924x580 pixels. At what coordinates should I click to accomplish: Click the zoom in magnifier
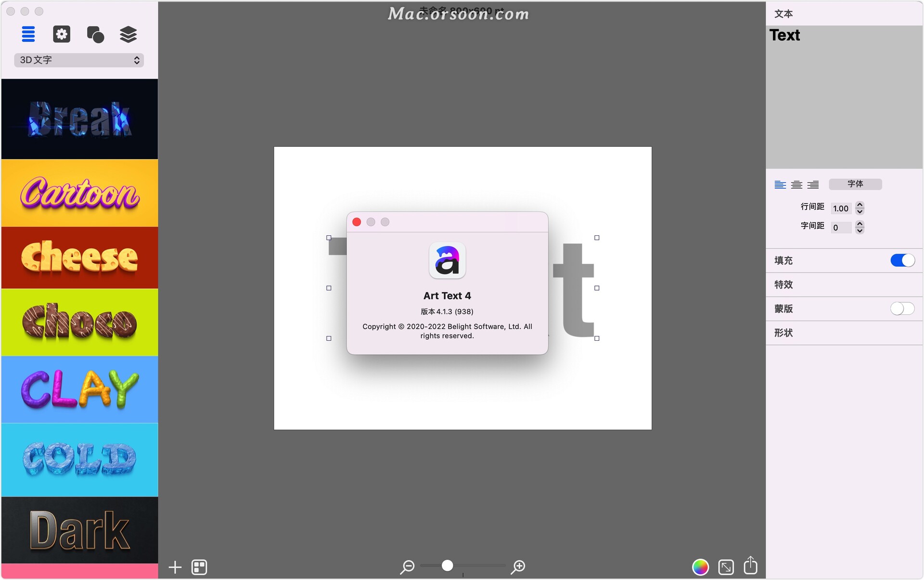coord(518,567)
